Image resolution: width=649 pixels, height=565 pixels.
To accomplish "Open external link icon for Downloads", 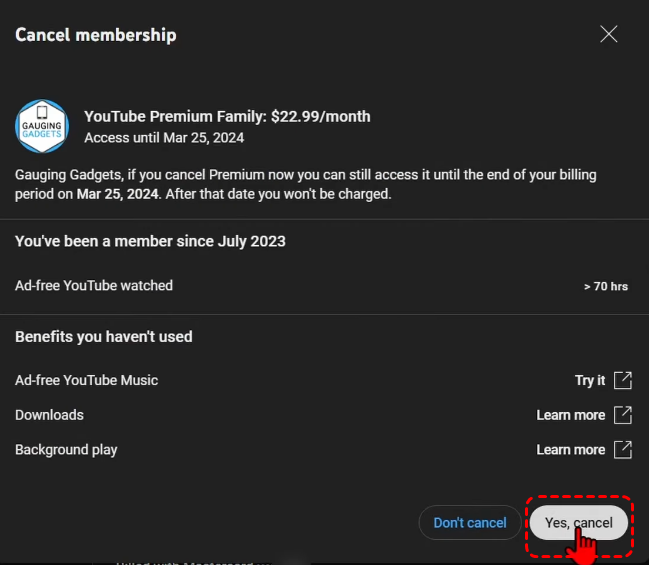I will point(623,415).
